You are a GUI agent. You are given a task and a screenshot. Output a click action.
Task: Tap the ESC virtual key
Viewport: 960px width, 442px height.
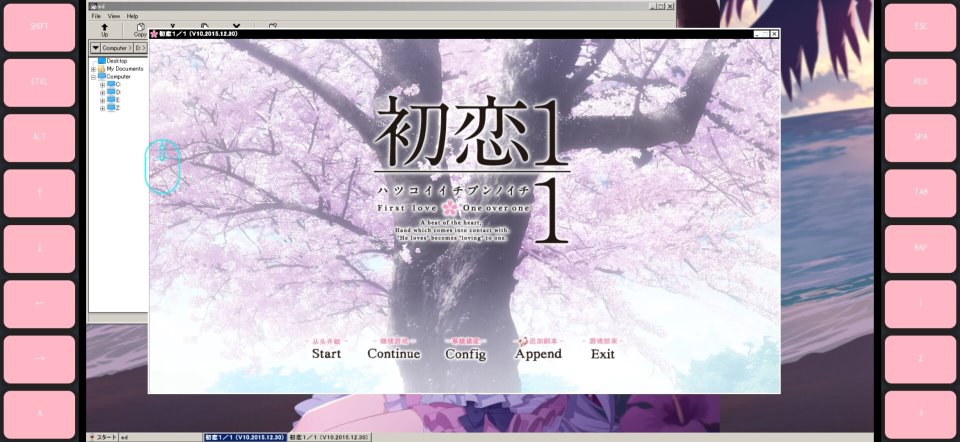pyautogui.click(x=920, y=27)
